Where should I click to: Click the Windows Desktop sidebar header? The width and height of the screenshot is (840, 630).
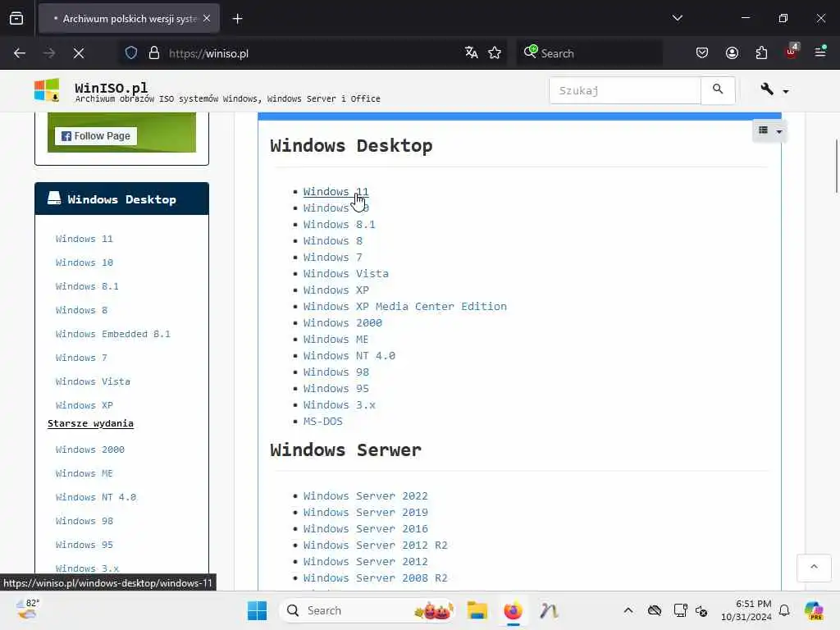pos(121,199)
